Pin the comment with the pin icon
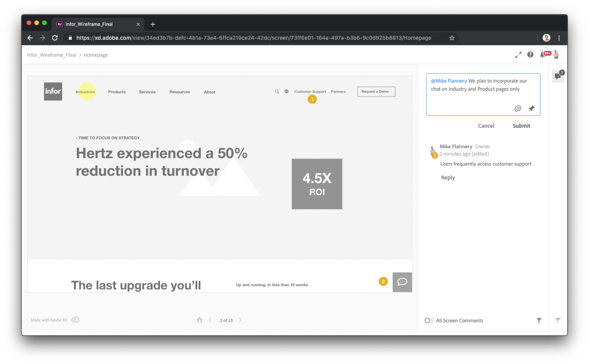Image resolution: width=589 pixels, height=364 pixels. click(x=531, y=109)
